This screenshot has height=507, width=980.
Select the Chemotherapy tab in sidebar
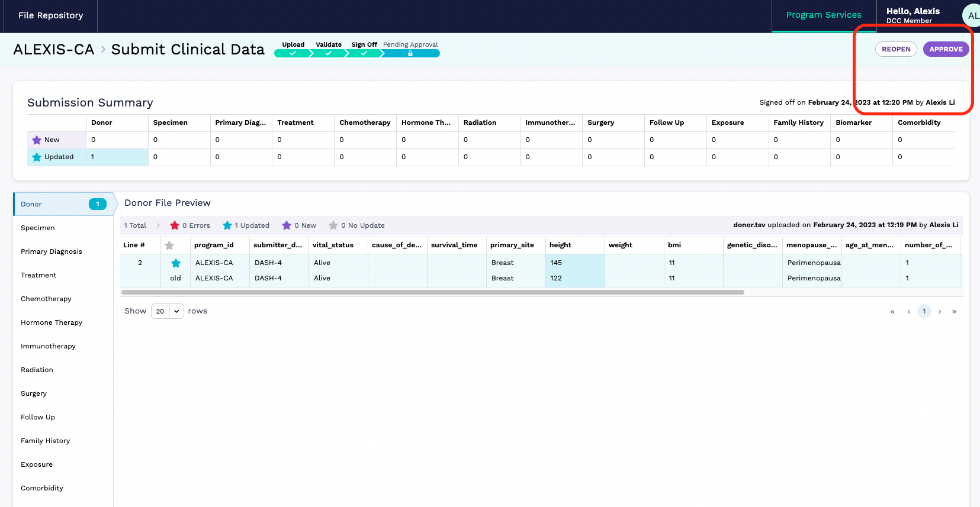point(63,299)
